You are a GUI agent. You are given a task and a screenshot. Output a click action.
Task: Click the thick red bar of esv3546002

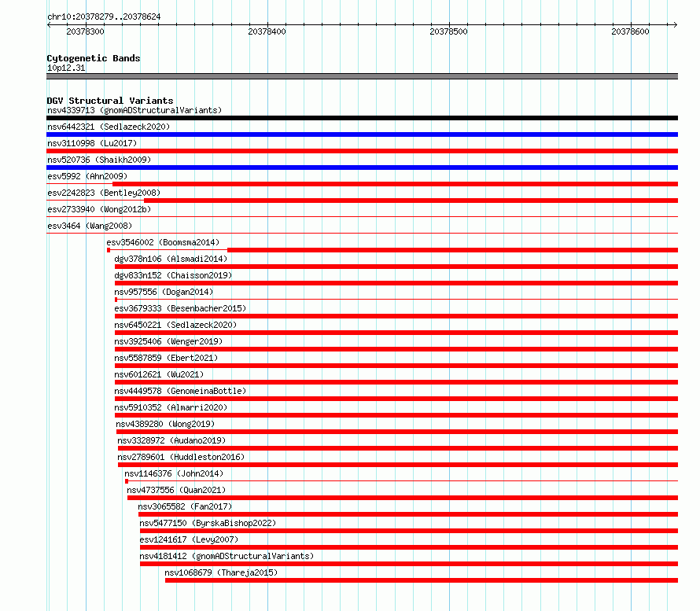[453, 250]
